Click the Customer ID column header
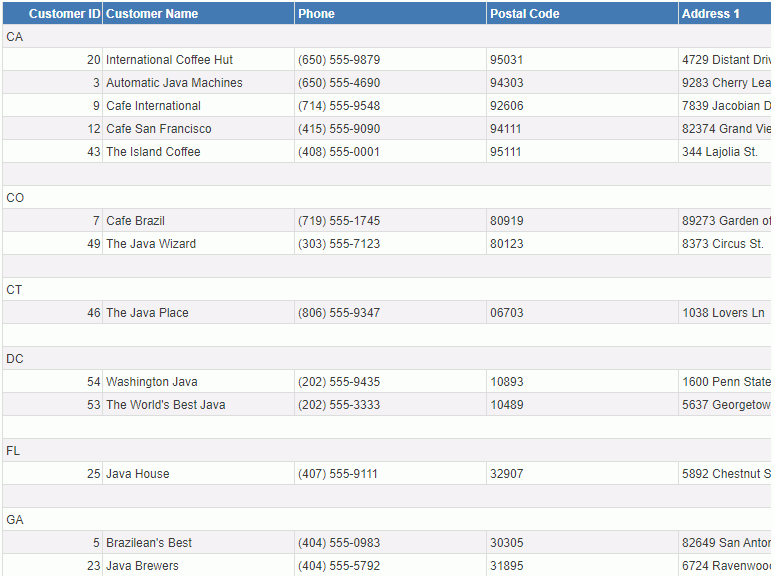Screen dimensions: 774x576 coord(64,14)
